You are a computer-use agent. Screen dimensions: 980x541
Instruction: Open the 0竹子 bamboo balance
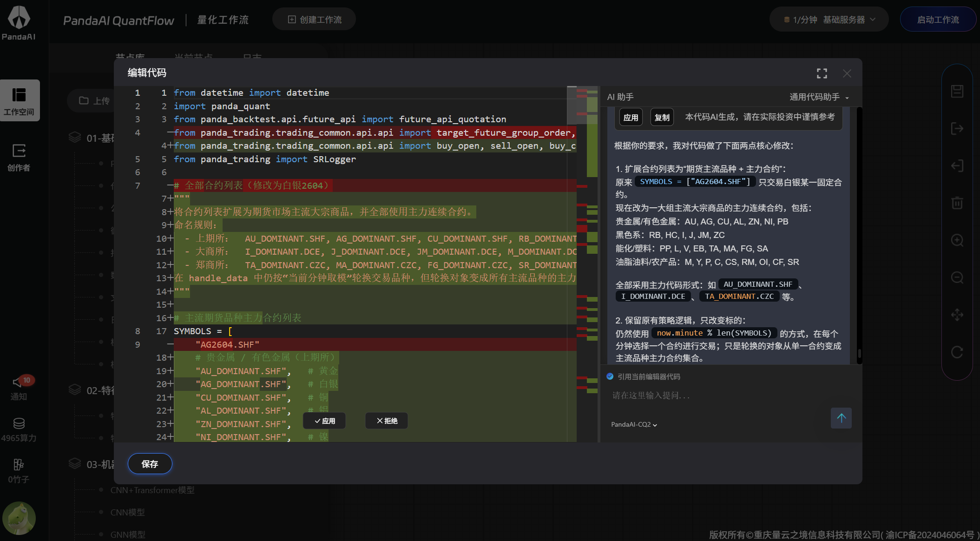(19, 471)
